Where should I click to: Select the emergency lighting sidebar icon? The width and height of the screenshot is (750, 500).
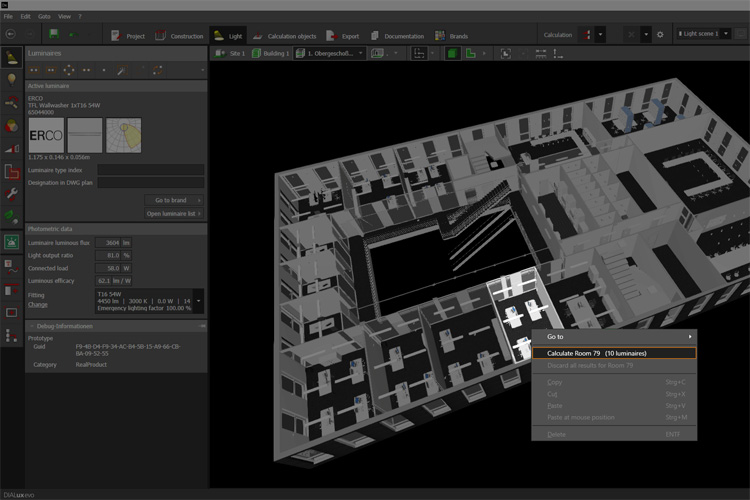click(12, 242)
